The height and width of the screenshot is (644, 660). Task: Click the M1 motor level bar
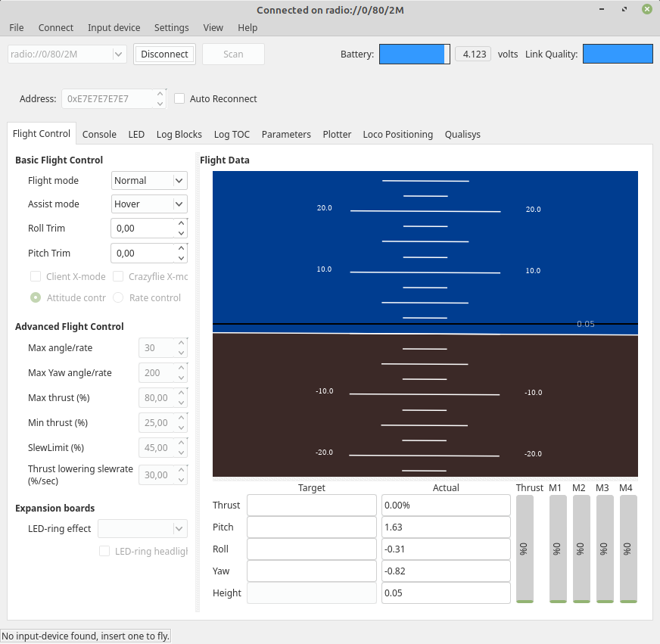558,549
